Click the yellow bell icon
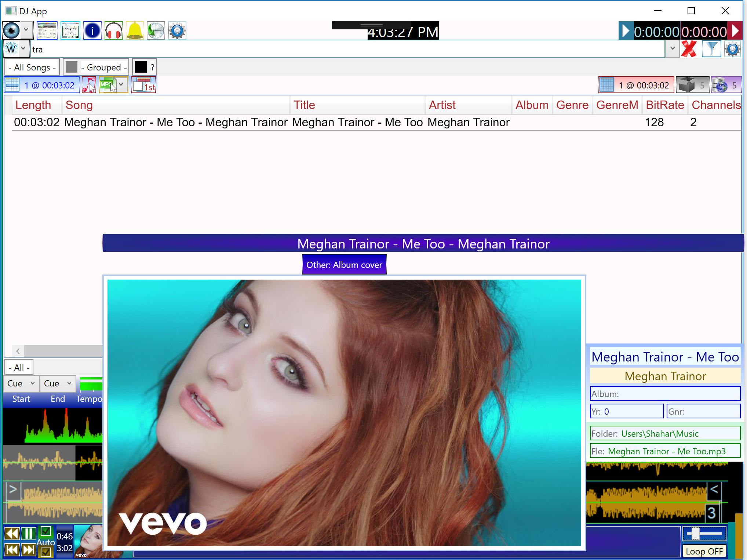Image resolution: width=747 pixels, height=560 pixels. [x=135, y=31]
